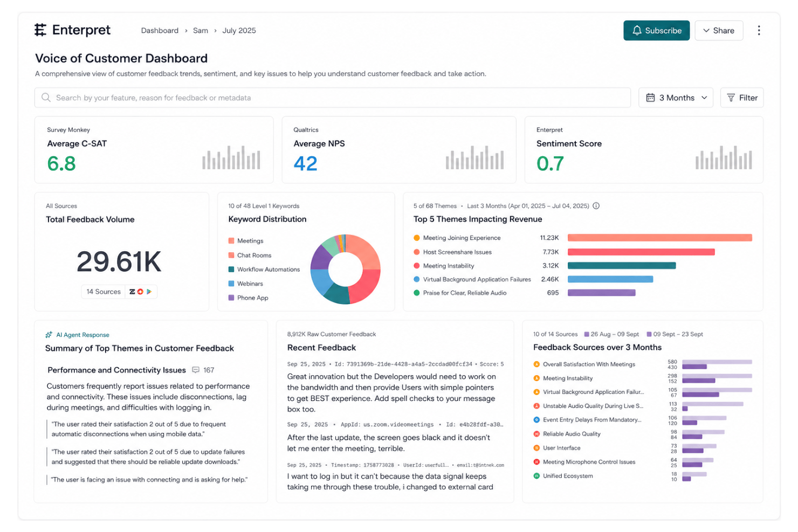This screenshot has height=532, width=798.
Task: Click the Sentiment Score bar sparkline
Action: click(724, 157)
